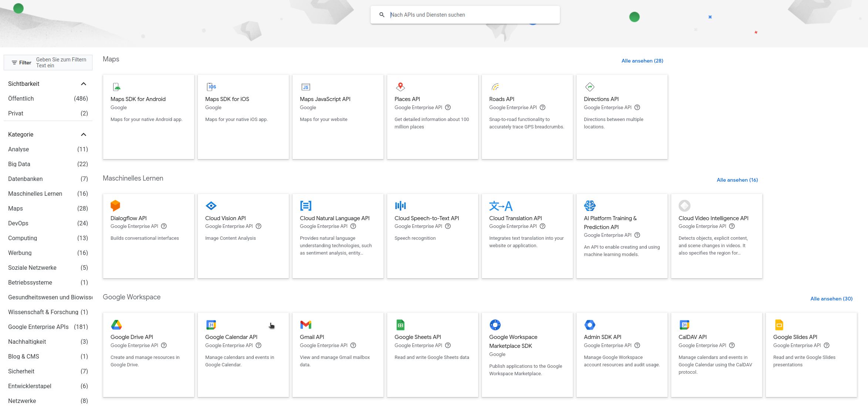Click the Places API pin icon
Image resolution: width=868 pixels, height=410 pixels.
click(x=401, y=87)
